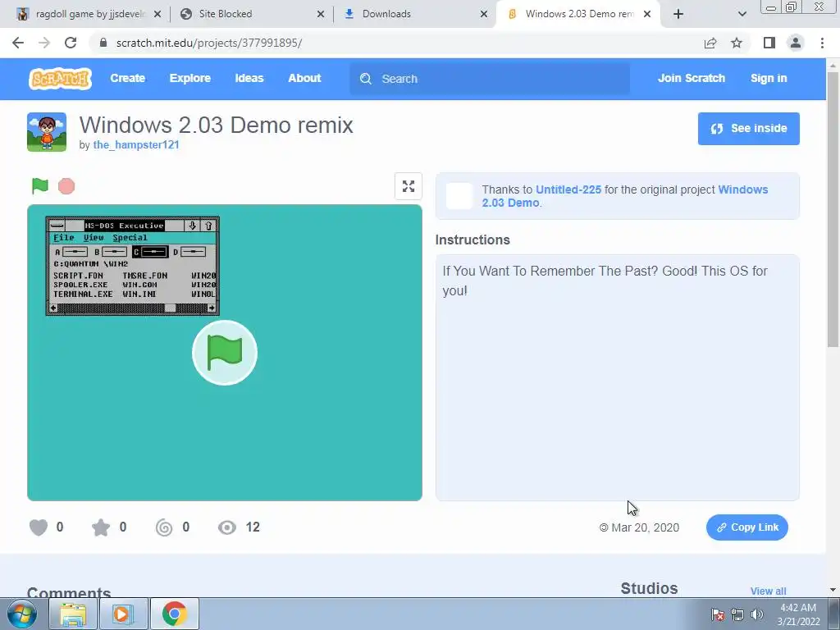
Task: Reload the current page
Action: click(x=71, y=43)
